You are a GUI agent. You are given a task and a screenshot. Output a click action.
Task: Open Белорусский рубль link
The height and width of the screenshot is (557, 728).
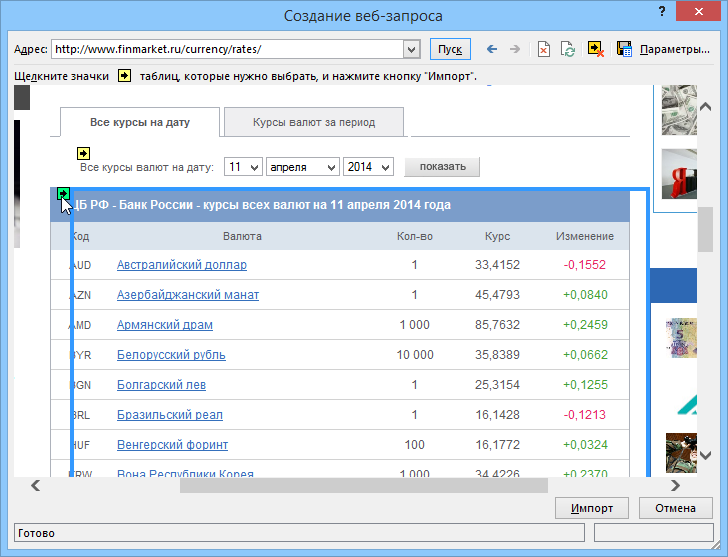(x=171, y=355)
